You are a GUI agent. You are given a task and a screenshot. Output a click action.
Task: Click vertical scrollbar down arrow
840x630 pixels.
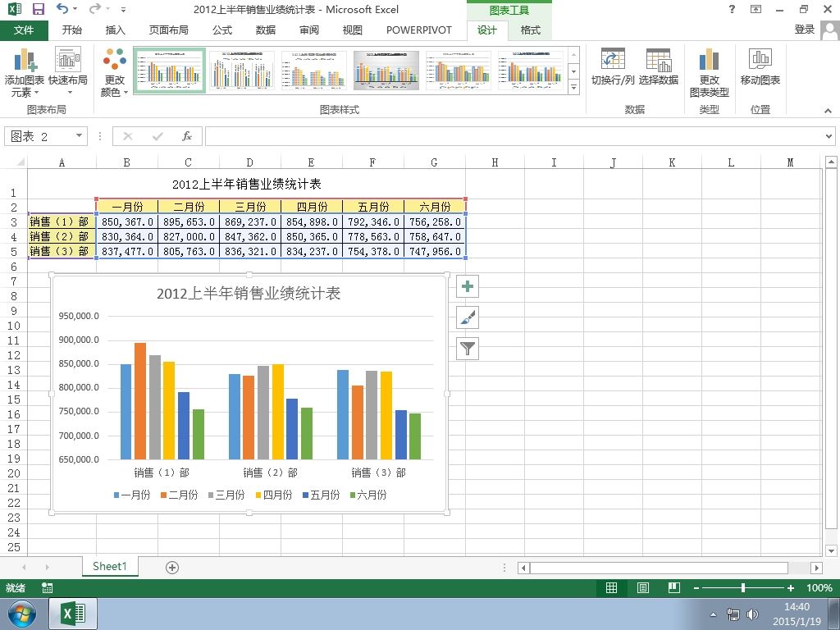click(831, 550)
